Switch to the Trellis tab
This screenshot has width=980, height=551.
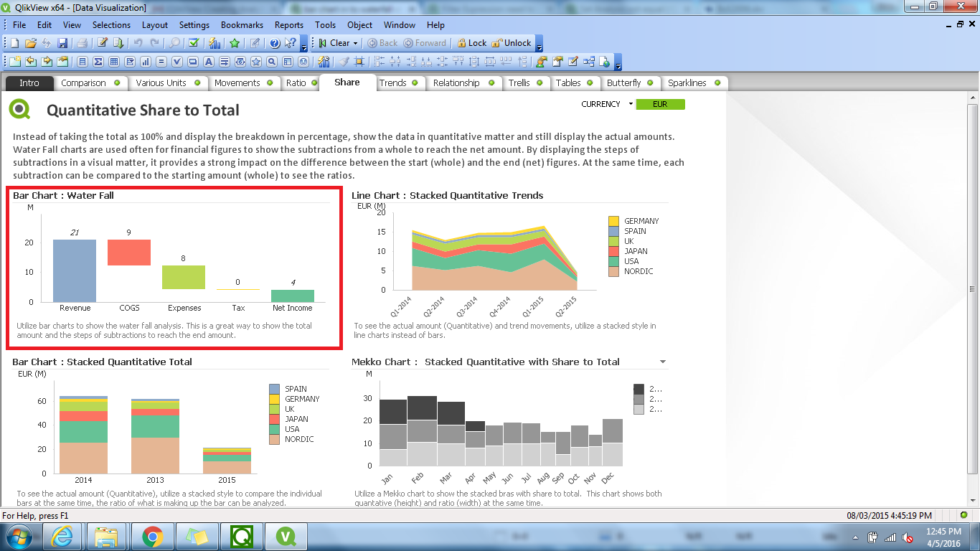pyautogui.click(x=526, y=83)
